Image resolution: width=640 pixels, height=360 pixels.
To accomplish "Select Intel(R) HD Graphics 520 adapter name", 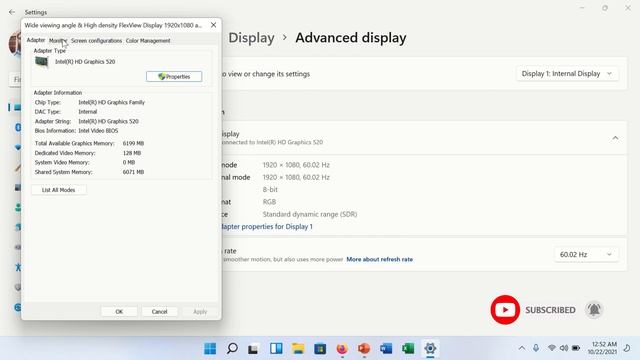I will click(85, 62).
